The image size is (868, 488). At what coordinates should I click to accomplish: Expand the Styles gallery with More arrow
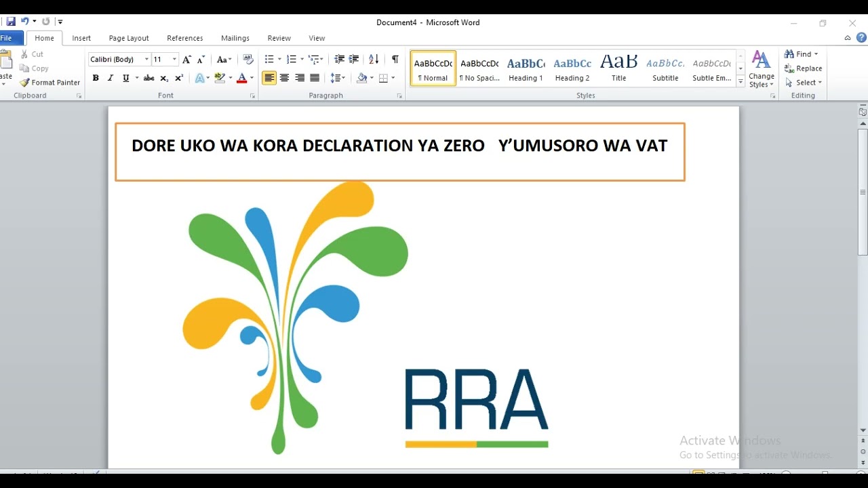point(741,81)
